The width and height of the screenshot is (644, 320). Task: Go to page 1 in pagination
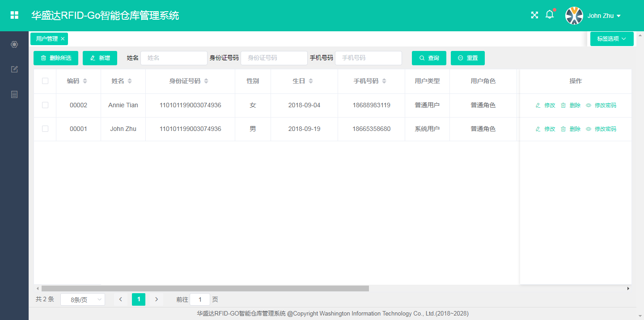coord(139,299)
